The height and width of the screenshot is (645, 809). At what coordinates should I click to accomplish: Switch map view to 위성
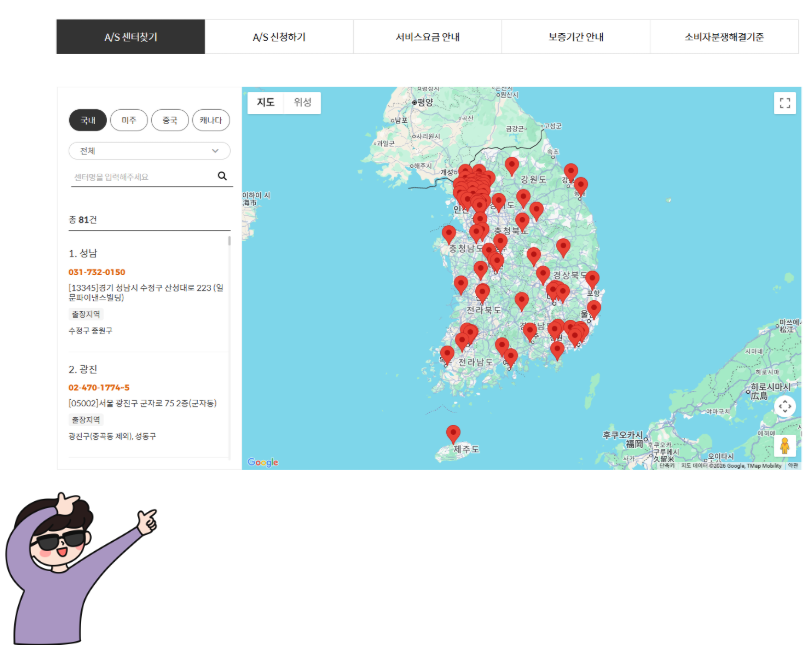[x=302, y=102]
